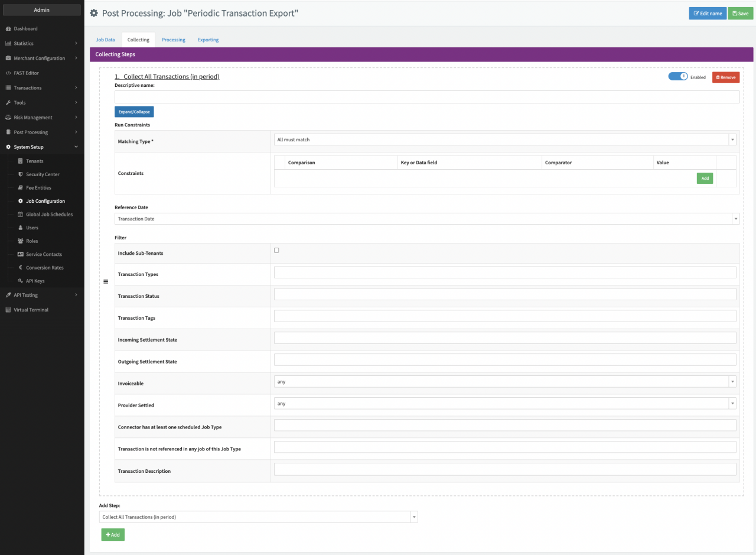Switch to the Exporting tab
The image size is (756, 555).
208,40
